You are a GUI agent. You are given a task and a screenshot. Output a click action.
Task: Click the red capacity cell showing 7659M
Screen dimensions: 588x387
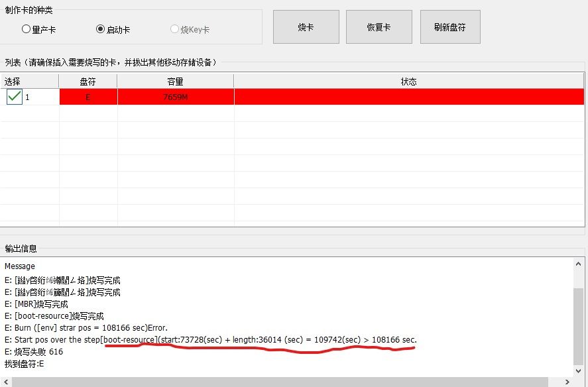tap(174, 95)
